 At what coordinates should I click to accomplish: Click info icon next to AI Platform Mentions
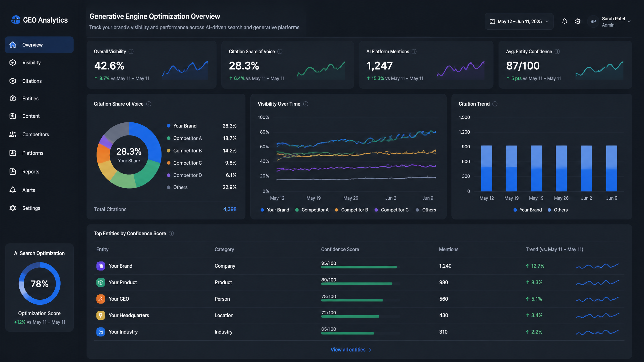(x=414, y=52)
